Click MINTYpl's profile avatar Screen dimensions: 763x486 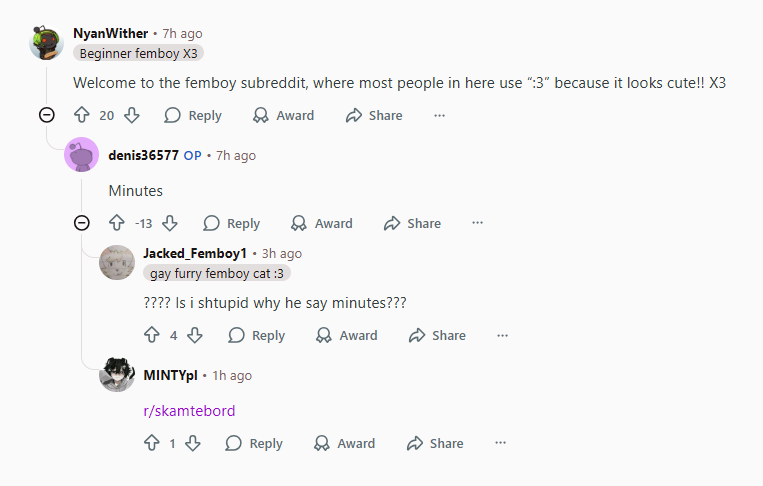117,375
